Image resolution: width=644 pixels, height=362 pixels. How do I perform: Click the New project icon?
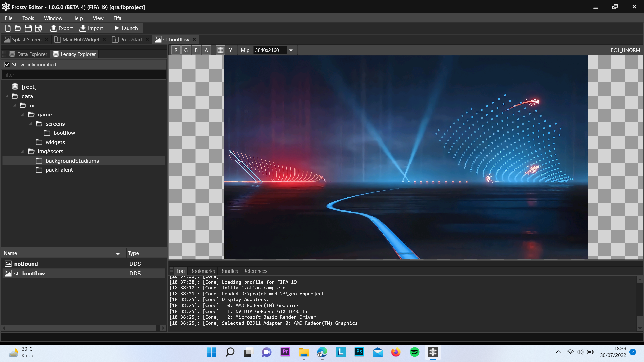point(8,28)
